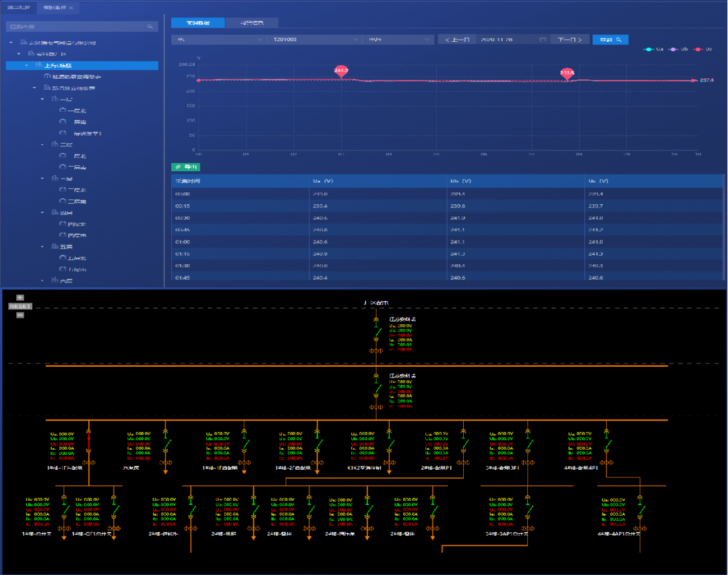Zoom in the wiring diagram with plus button
728x575 pixels.
tap(20, 297)
